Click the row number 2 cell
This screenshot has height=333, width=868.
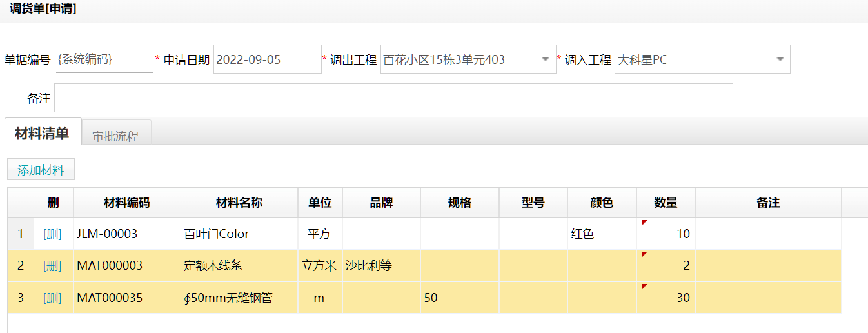pyautogui.click(x=21, y=266)
